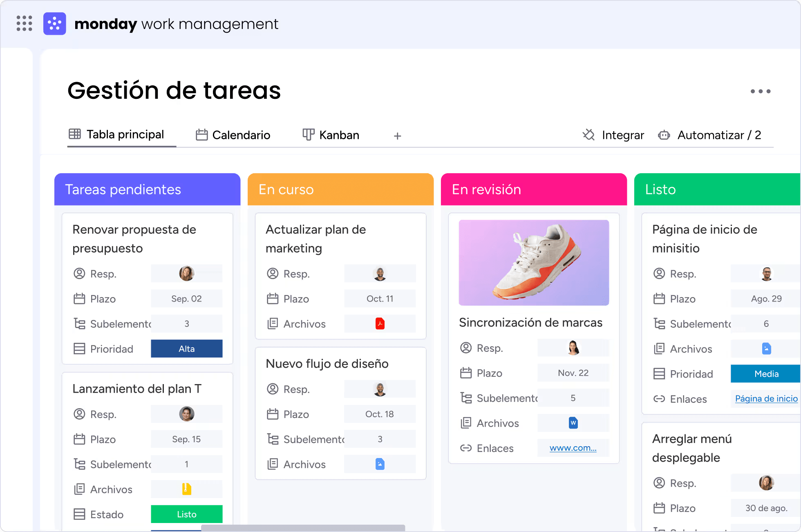Image resolution: width=801 pixels, height=532 pixels.
Task: Open the sneaker thumbnail image
Action: pos(534,263)
